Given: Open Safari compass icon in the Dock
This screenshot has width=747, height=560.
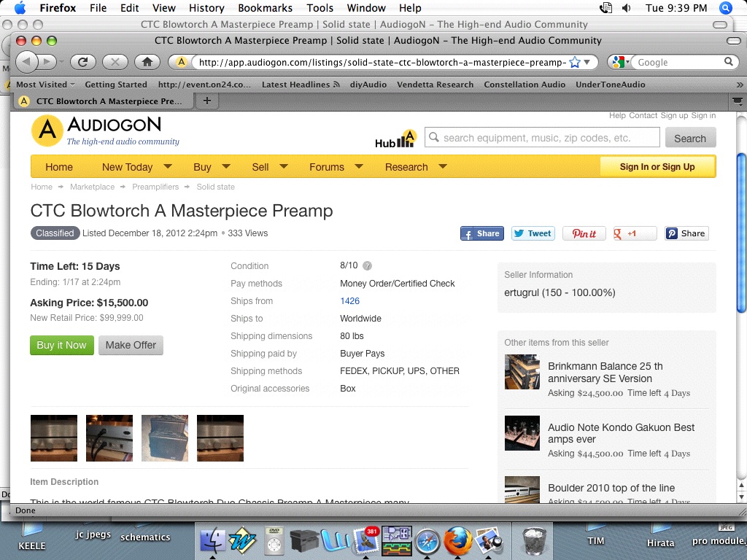Looking at the screenshot, I should 427,542.
